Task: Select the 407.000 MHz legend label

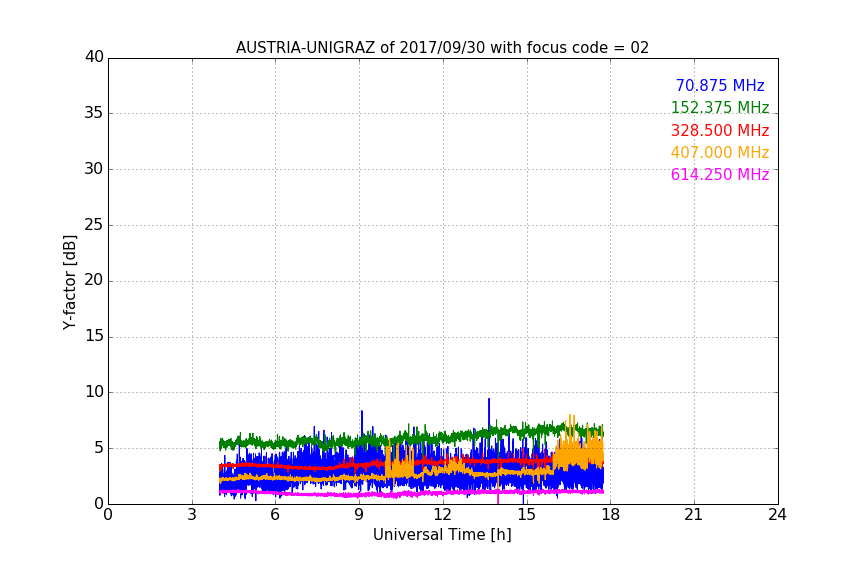Action: [720, 152]
